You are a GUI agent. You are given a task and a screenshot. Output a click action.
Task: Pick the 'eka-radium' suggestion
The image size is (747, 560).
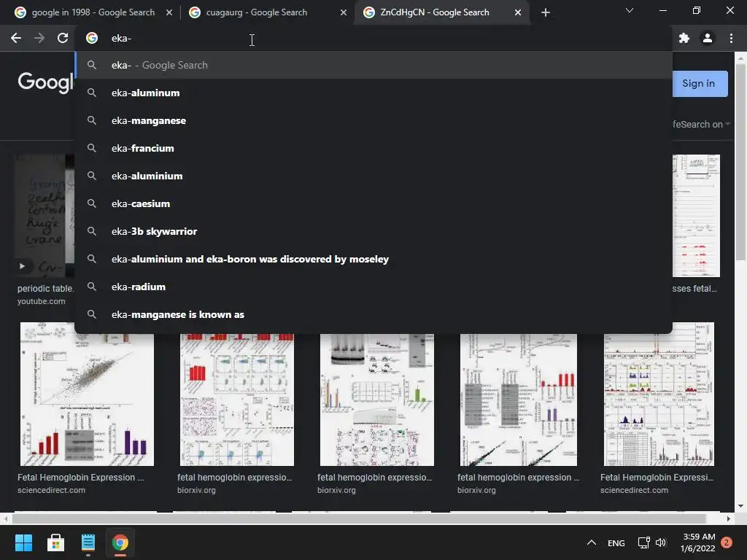click(373, 287)
